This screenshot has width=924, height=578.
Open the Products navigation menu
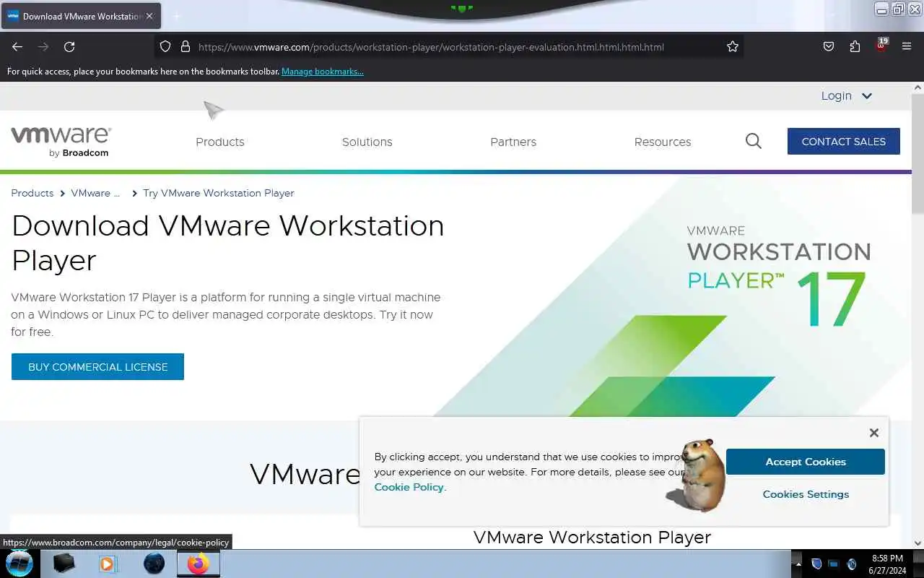220,142
